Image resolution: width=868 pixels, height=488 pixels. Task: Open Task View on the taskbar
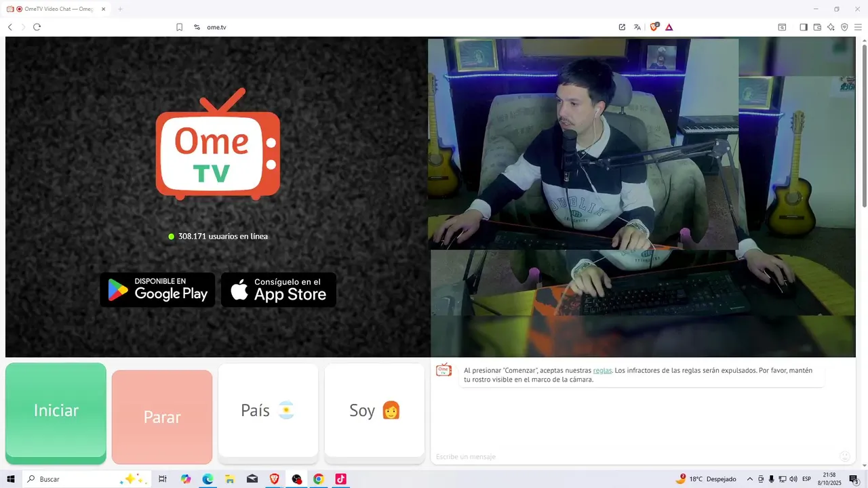coord(163,479)
